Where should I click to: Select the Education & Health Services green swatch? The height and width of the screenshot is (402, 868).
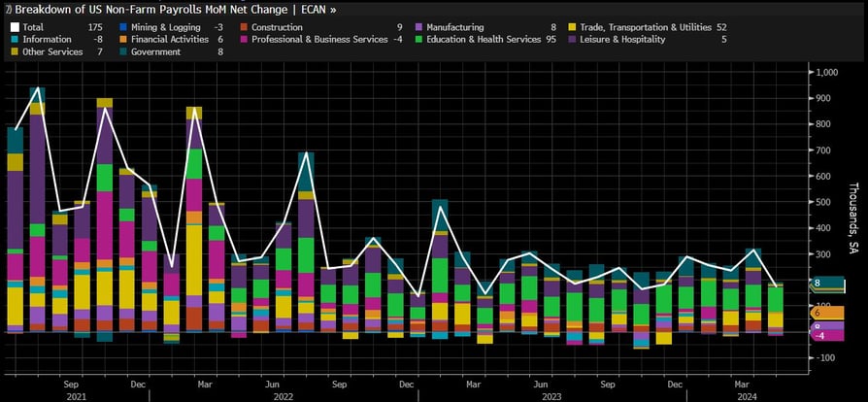[418, 40]
